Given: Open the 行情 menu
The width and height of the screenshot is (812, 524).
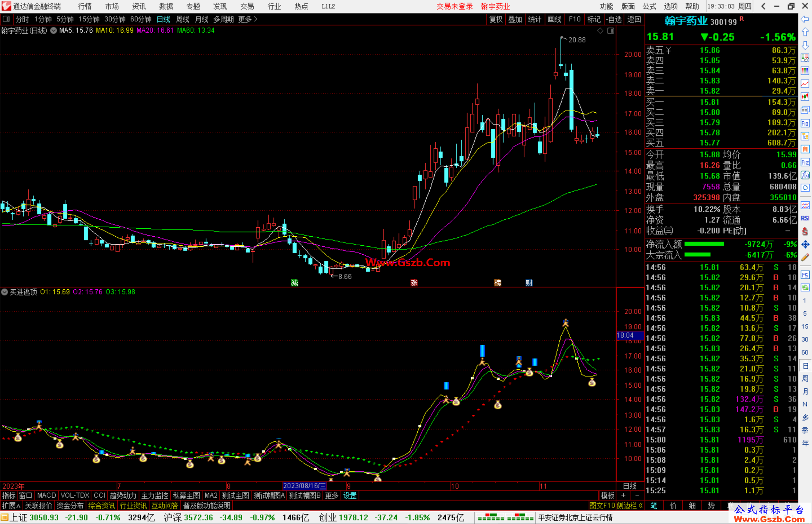Looking at the screenshot, I should [85, 6].
